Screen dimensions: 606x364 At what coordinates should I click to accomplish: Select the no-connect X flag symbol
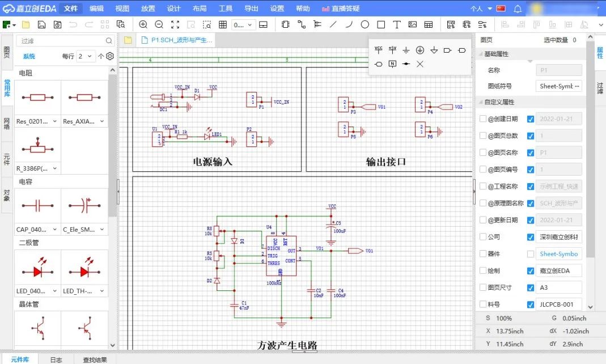tap(420, 64)
